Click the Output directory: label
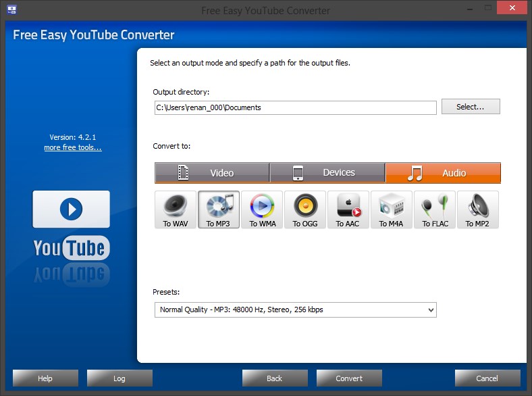 (x=181, y=92)
